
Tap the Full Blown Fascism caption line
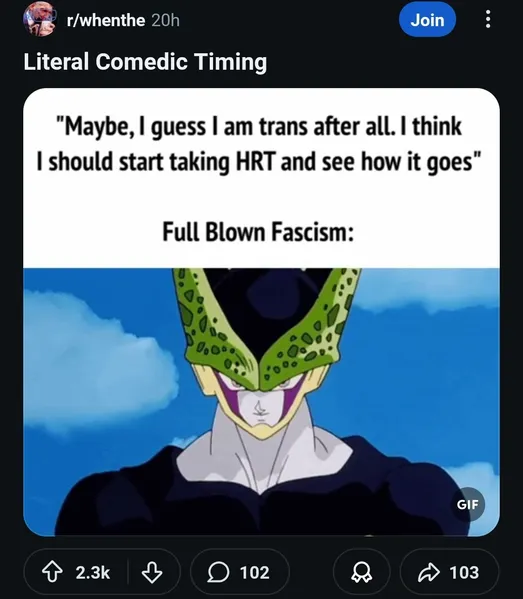258,232
